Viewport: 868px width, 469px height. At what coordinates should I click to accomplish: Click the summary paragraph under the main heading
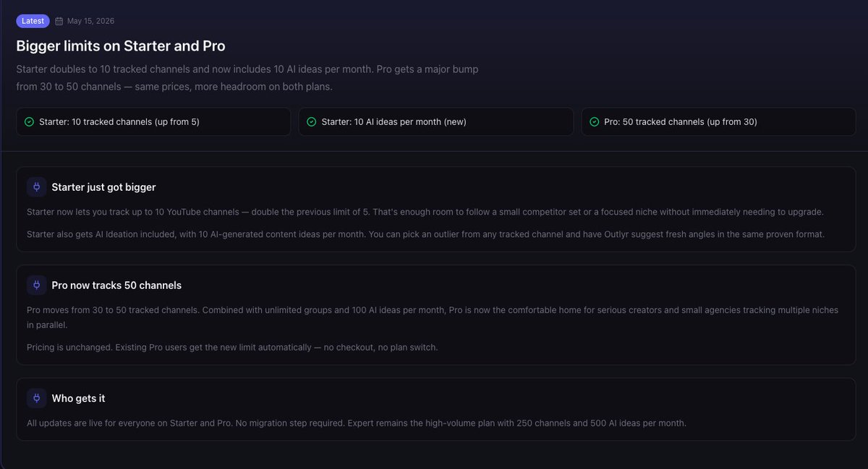pos(247,78)
